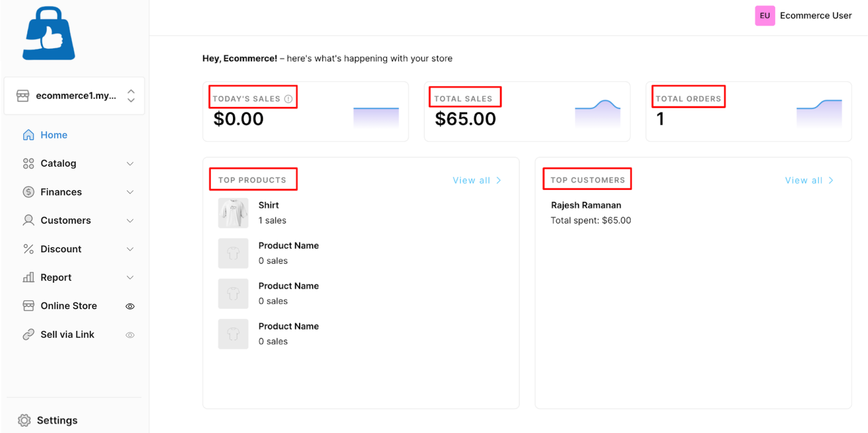This screenshot has width=868, height=433.
Task: Click the Today's Sales info icon
Action: (288, 99)
